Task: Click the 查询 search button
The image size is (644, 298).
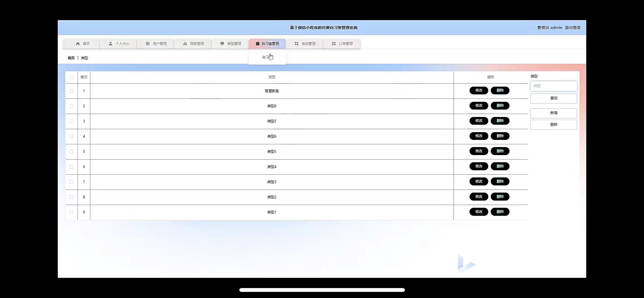Action: tap(553, 98)
